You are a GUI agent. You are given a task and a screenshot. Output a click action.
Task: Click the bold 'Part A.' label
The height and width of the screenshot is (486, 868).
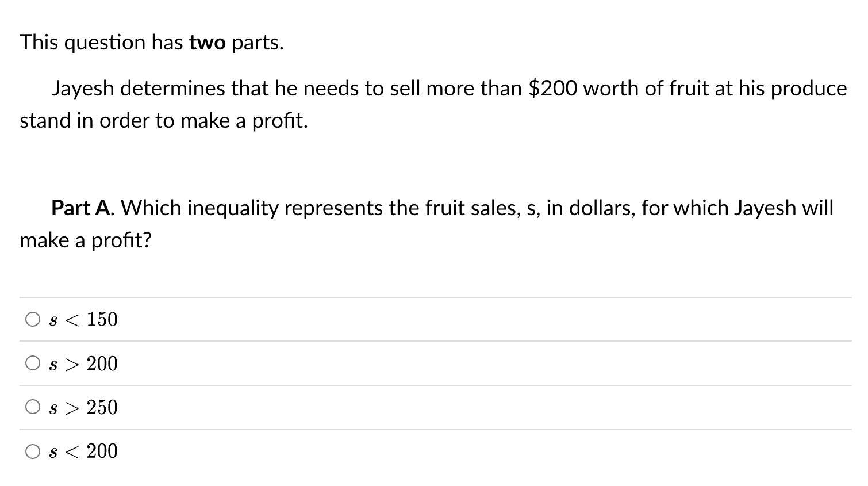coord(83,208)
